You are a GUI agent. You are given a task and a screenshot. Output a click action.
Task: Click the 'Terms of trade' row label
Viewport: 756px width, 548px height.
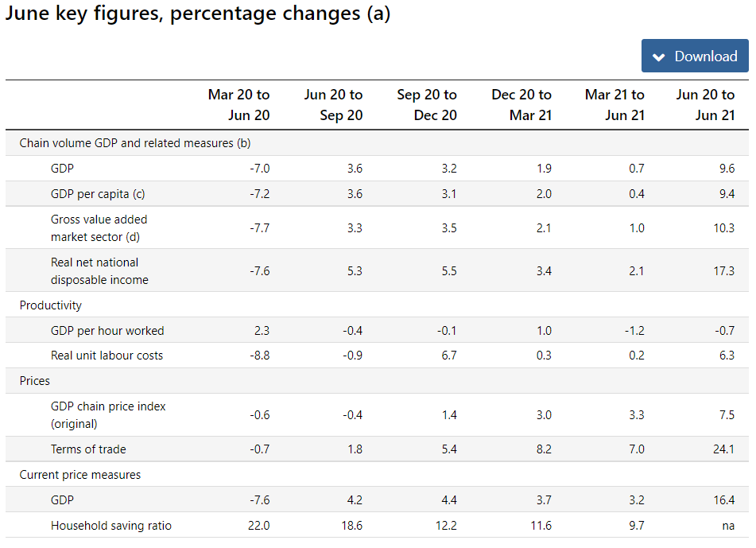coord(88,449)
